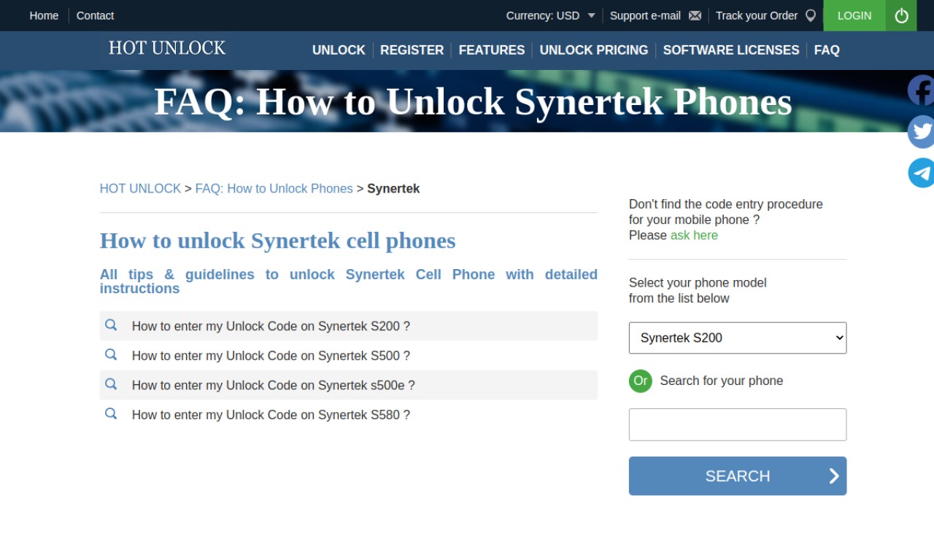Click the green LOGIN button
This screenshot has height=560, width=934.
tap(854, 15)
